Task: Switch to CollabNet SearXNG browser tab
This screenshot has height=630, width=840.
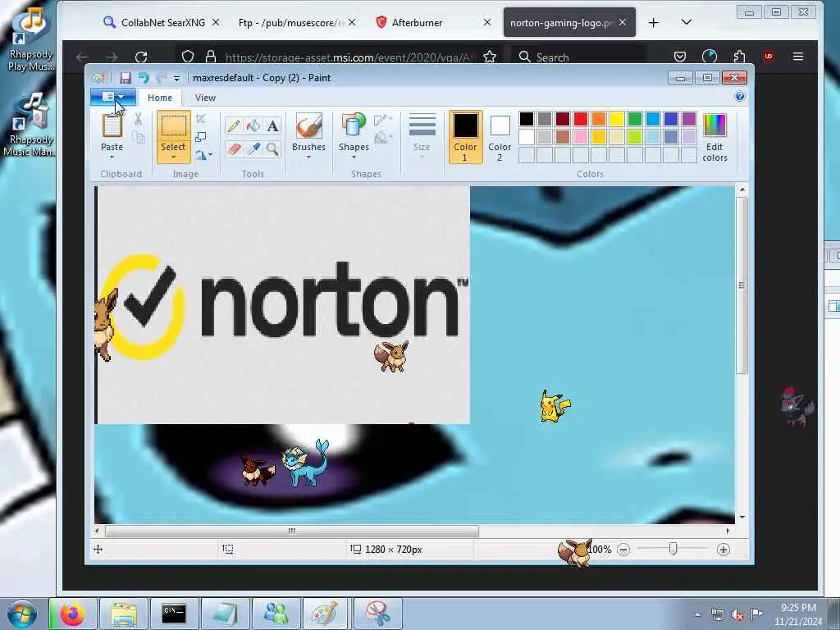Action: (x=163, y=22)
